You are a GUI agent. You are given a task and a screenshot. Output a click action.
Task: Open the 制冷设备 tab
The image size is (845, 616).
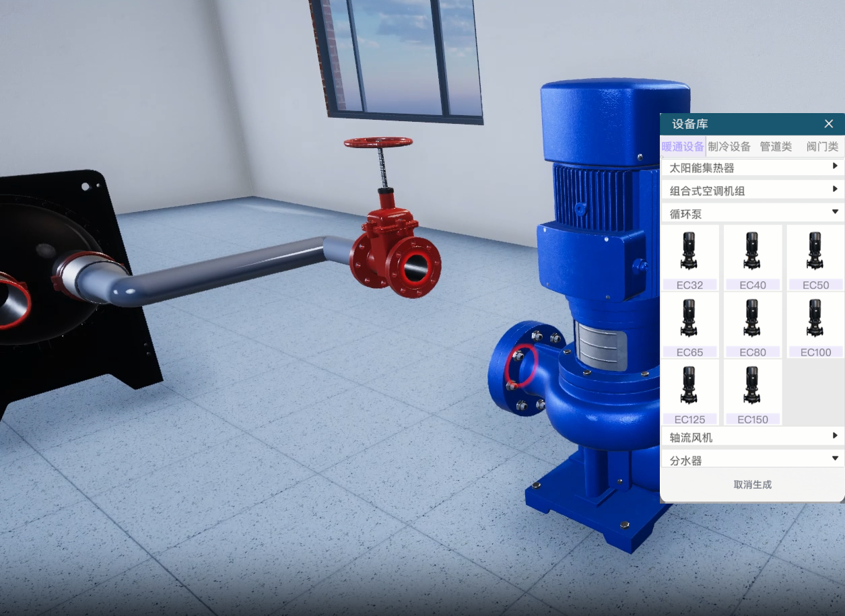(729, 146)
